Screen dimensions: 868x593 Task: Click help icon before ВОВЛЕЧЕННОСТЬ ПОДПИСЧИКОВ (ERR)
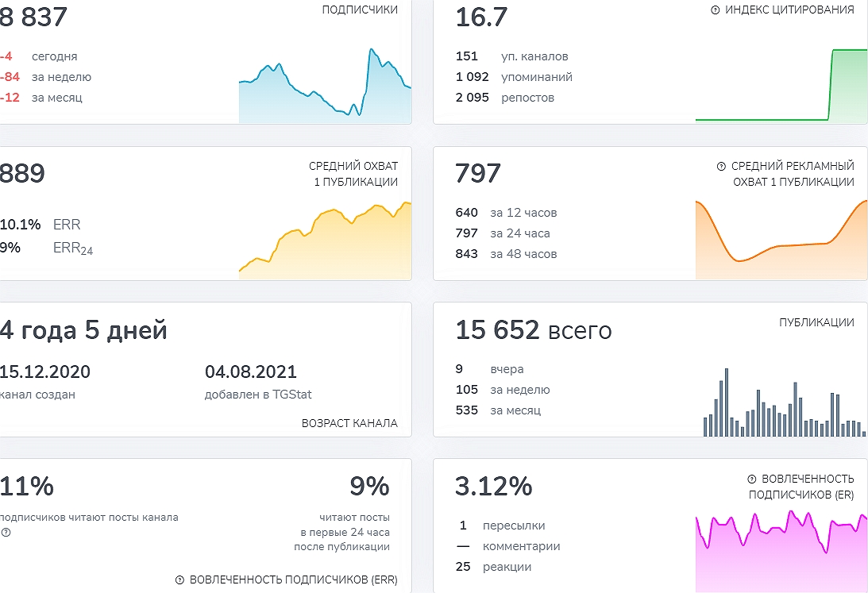[179, 580]
